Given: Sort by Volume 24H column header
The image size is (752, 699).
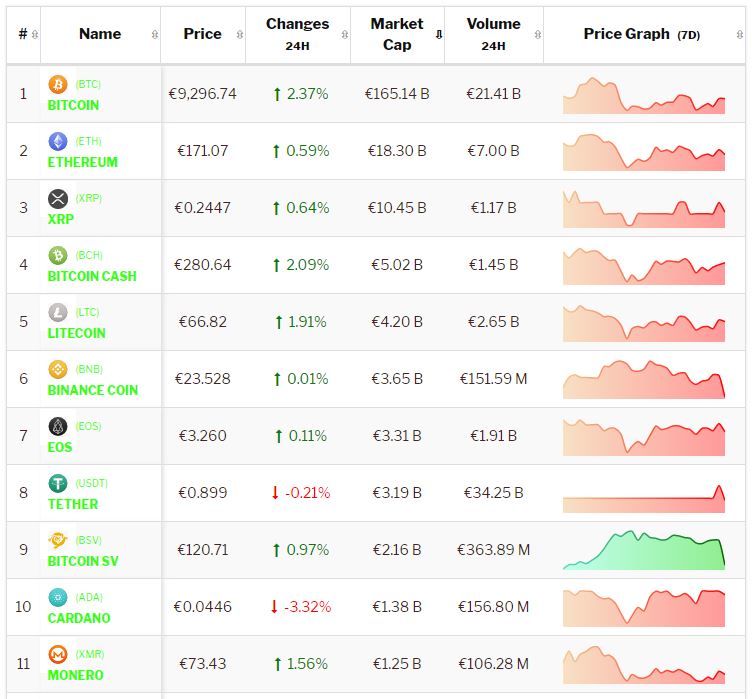Looking at the screenshot, I should click(493, 34).
